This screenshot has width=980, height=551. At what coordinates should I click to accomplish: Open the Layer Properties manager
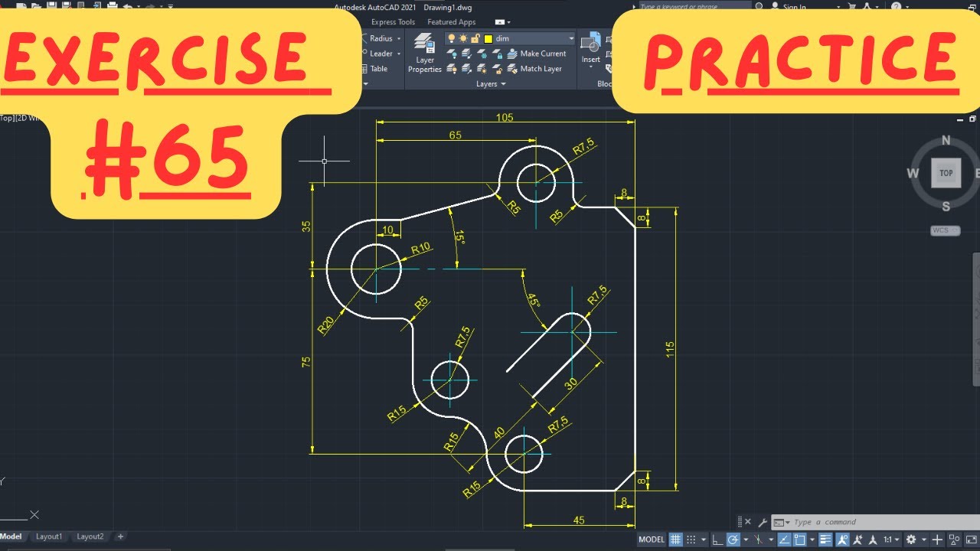(425, 54)
